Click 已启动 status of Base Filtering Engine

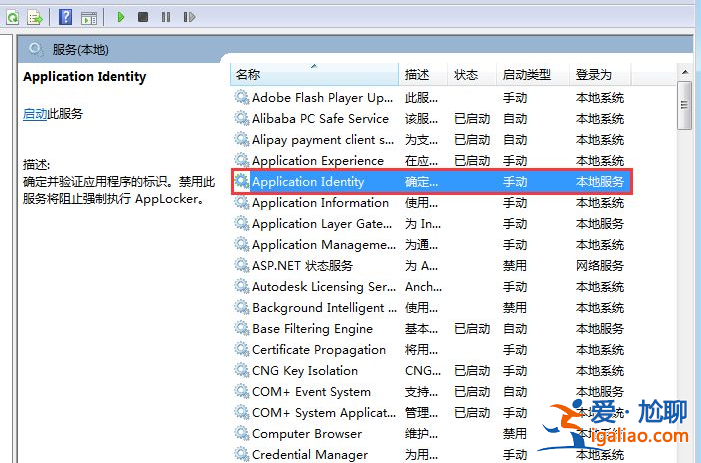(472, 328)
